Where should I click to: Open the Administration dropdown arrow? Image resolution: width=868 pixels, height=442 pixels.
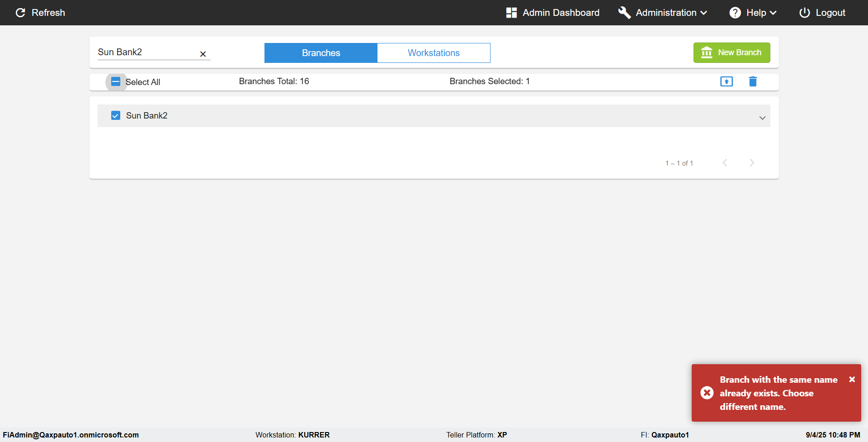[x=704, y=13]
